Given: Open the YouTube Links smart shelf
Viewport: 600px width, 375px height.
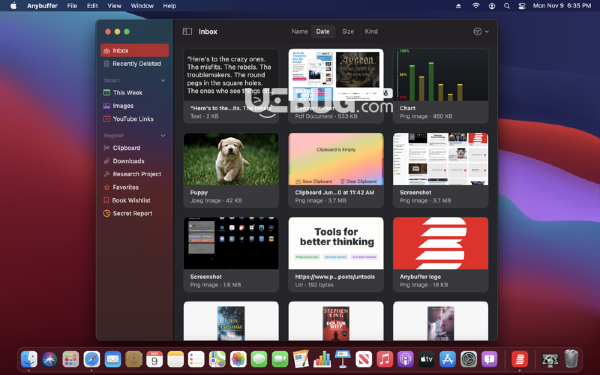Looking at the screenshot, I should pos(134,119).
